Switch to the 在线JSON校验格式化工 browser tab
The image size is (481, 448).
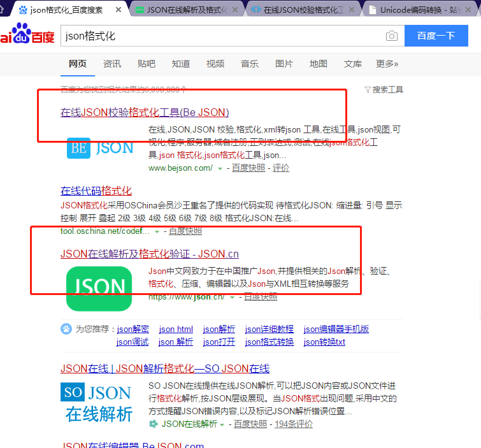pyautogui.click(x=303, y=10)
